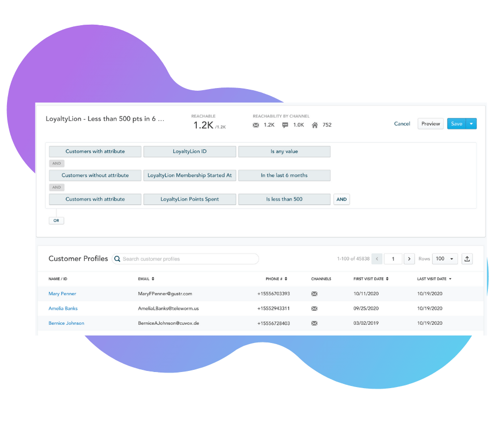Image resolution: width=504 pixels, height=423 pixels.
Task: Click first visit date 10/11/2020
Action: click(366, 294)
